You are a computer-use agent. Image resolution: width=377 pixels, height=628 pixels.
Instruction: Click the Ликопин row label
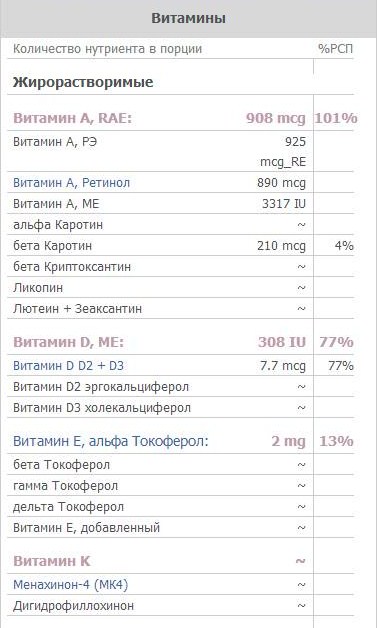click(x=38, y=288)
